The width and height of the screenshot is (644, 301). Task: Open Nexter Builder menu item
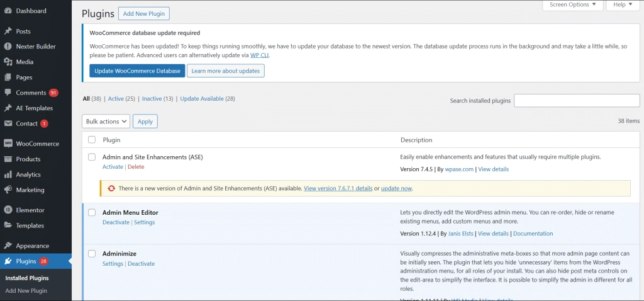click(x=36, y=47)
